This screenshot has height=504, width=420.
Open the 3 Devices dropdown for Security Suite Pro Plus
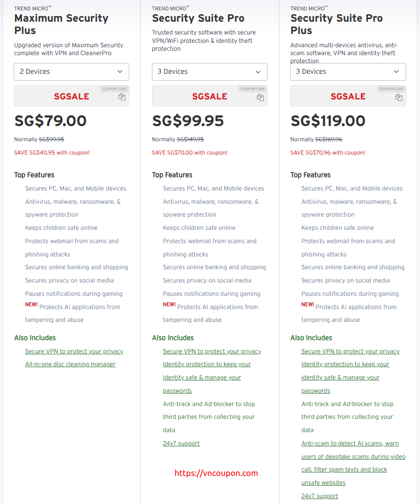pos(348,72)
